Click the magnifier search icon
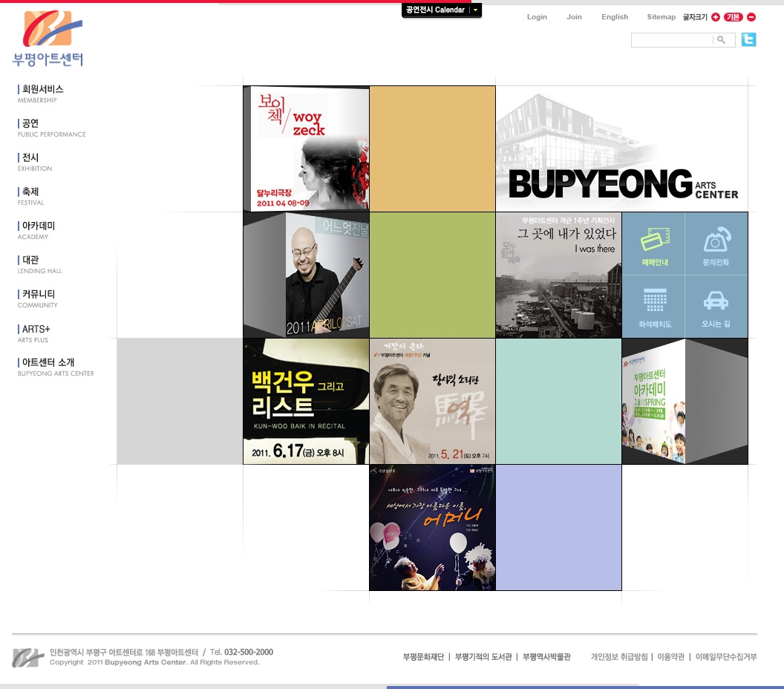784x689 pixels. (x=721, y=40)
